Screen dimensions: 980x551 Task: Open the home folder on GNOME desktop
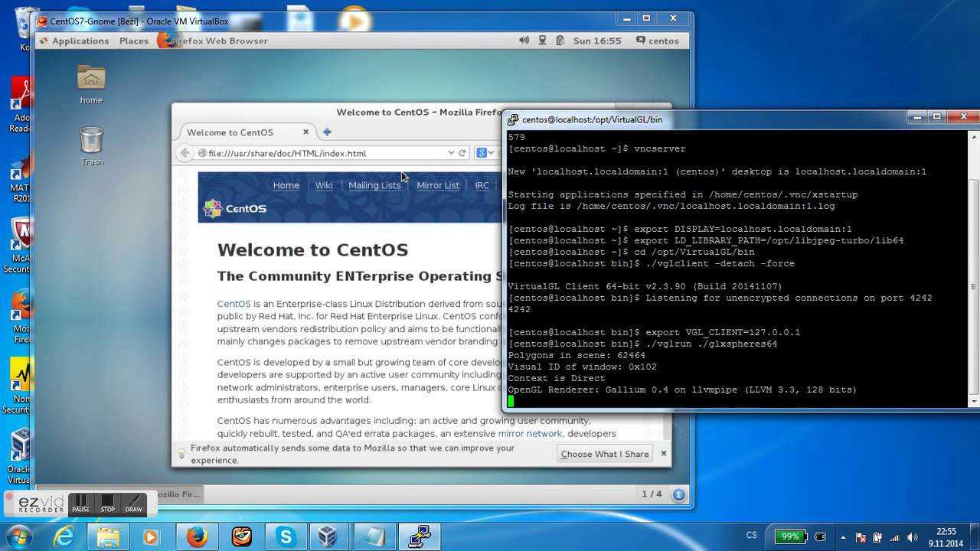[x=91, y=82]
